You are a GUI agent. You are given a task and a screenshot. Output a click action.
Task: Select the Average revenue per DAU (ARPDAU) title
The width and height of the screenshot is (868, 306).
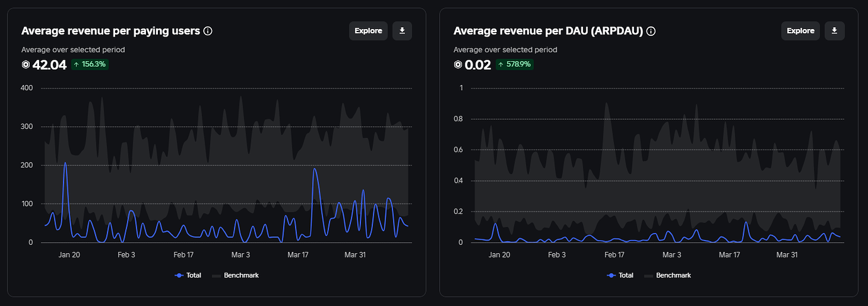tap(548, 31)
